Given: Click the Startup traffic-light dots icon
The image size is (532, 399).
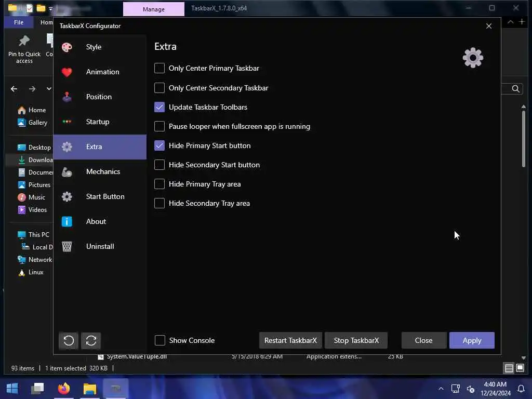Looking at the screenshot, I should pos(67,122).
